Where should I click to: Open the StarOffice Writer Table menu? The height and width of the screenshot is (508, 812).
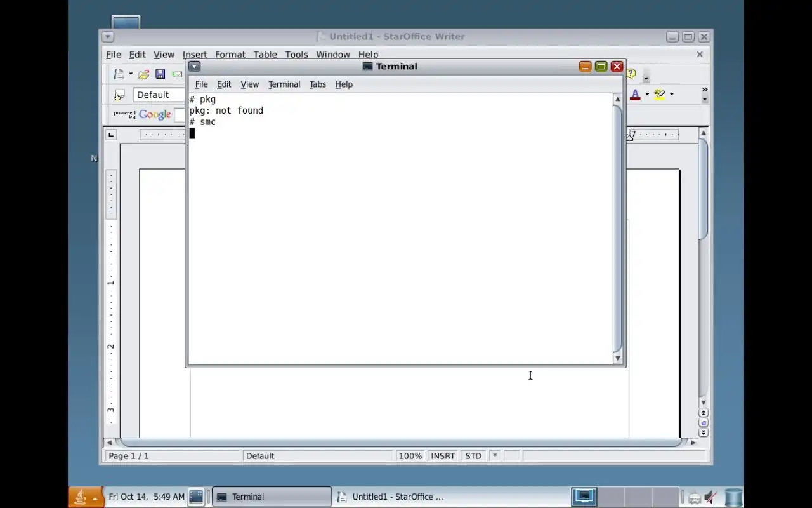(265, 55)
